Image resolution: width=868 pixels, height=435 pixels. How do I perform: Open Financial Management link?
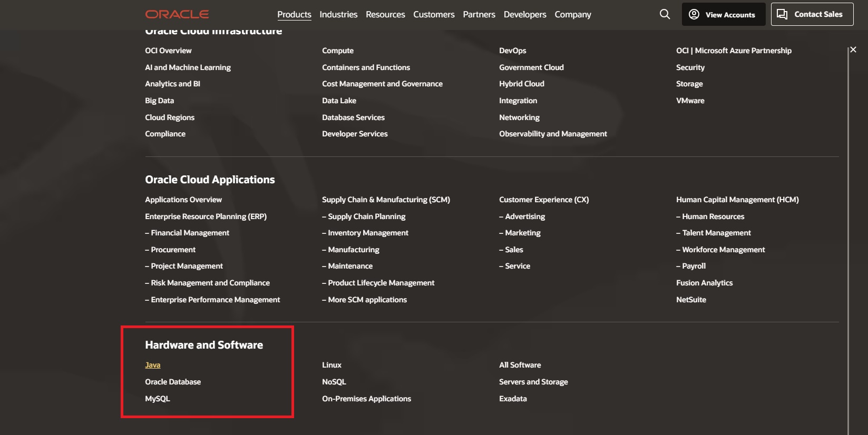[187, 233]
